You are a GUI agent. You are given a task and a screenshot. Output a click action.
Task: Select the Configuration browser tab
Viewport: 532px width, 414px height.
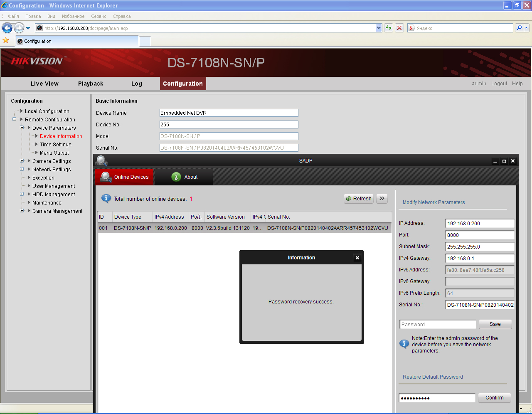click(x=77, y=41)
